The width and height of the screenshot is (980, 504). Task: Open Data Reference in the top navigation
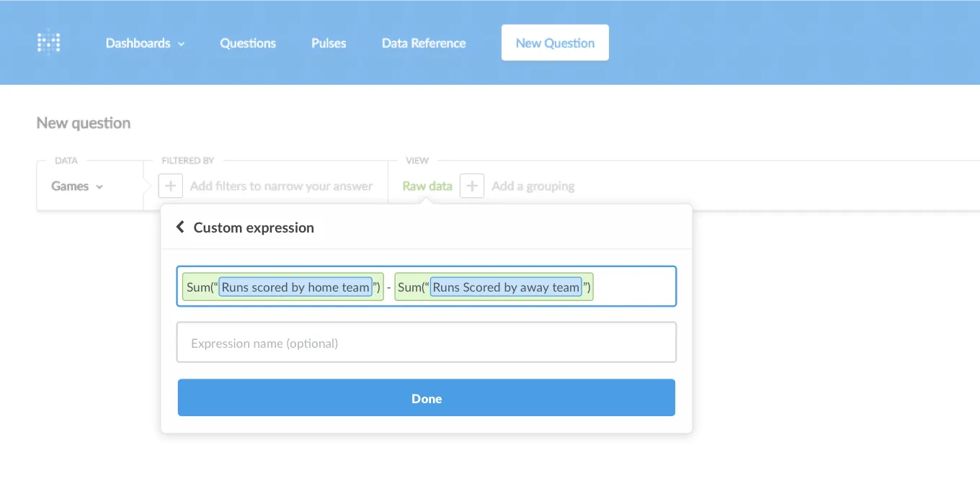(424, 43)
